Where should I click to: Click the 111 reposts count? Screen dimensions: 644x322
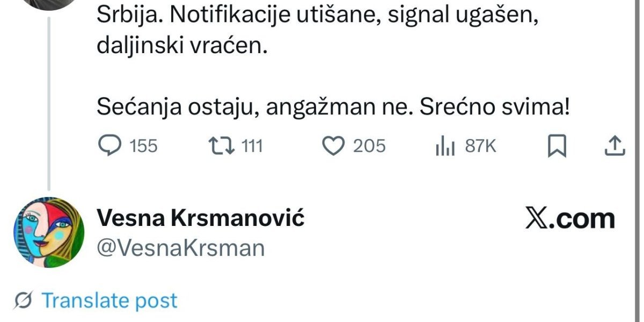252,146
